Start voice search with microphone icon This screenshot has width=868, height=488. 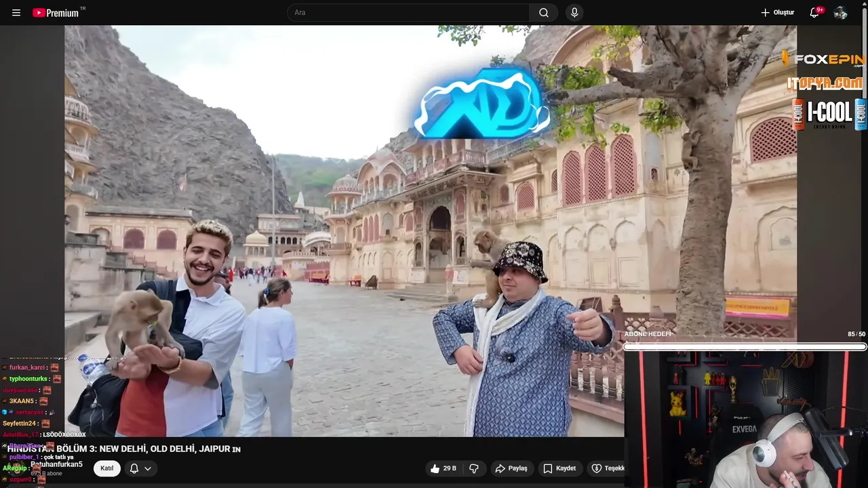click(574, 13)
